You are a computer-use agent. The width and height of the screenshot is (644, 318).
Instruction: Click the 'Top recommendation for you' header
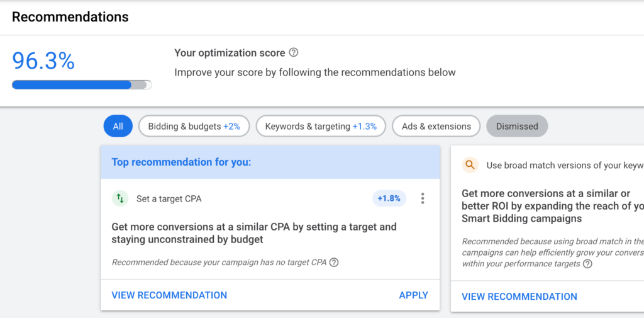point(181,162)
